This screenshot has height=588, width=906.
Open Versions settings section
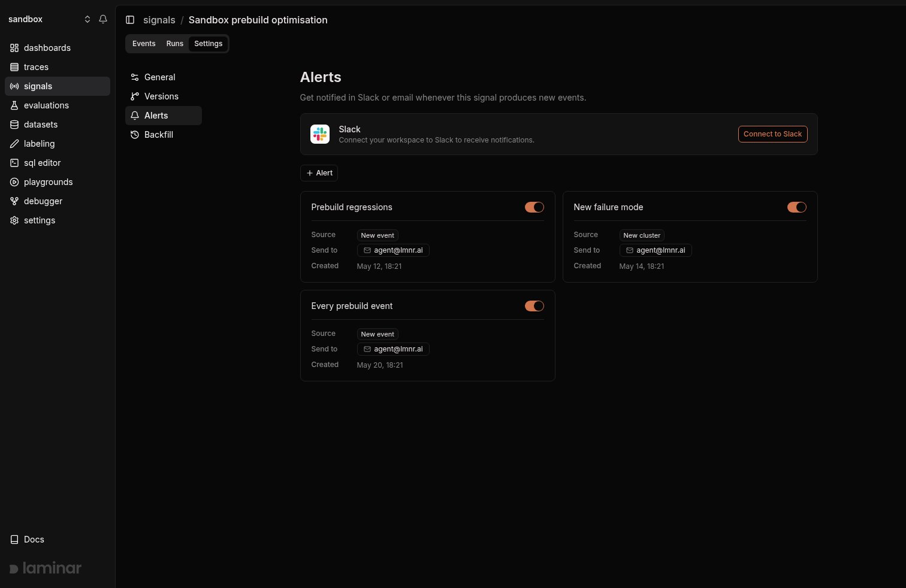click(164, 96)
